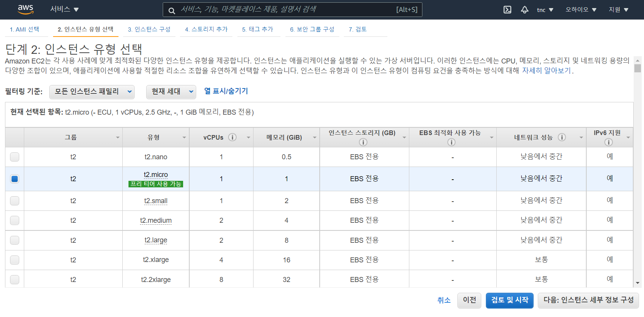Open the tnc account dropdown
644x317 pixels.
click(545, 10)
